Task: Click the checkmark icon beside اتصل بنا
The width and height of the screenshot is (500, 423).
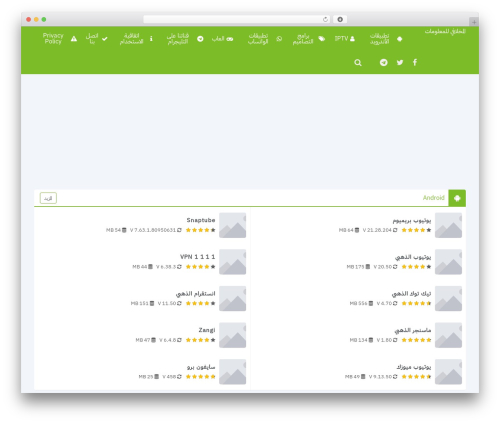Action: tap(105, 39)
